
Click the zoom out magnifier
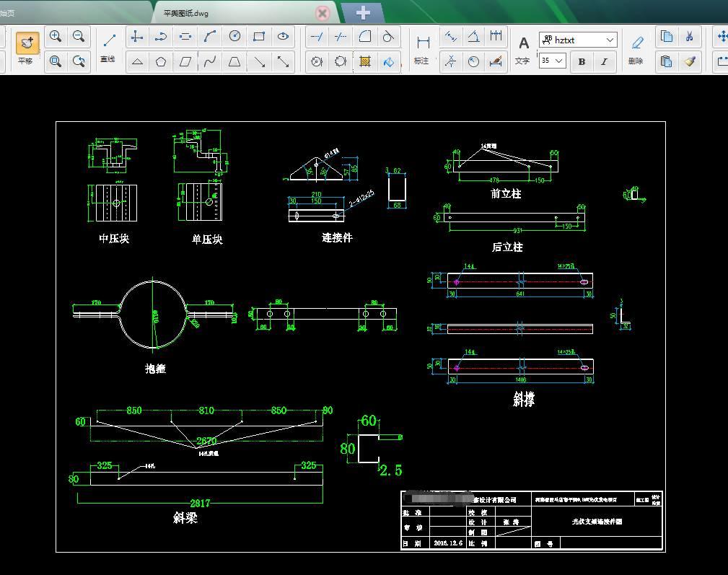click(x=79, y=37)
